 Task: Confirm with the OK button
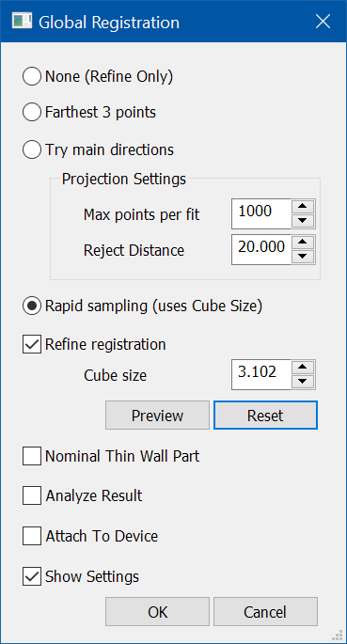(x=157, y=612)
